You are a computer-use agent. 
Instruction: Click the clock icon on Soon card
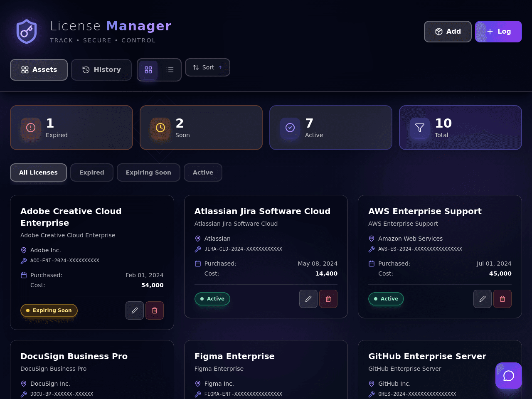160,128
